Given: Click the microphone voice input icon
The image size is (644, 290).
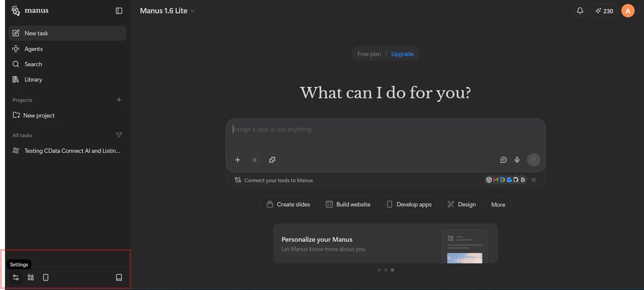Looking at the screenshot, I should tap(517, 160).
